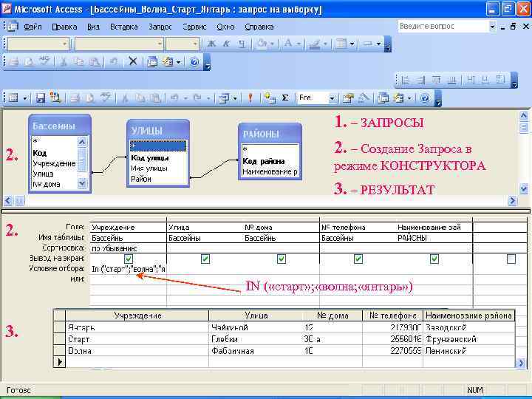Click the Build wand icon

tap(364, 98)
